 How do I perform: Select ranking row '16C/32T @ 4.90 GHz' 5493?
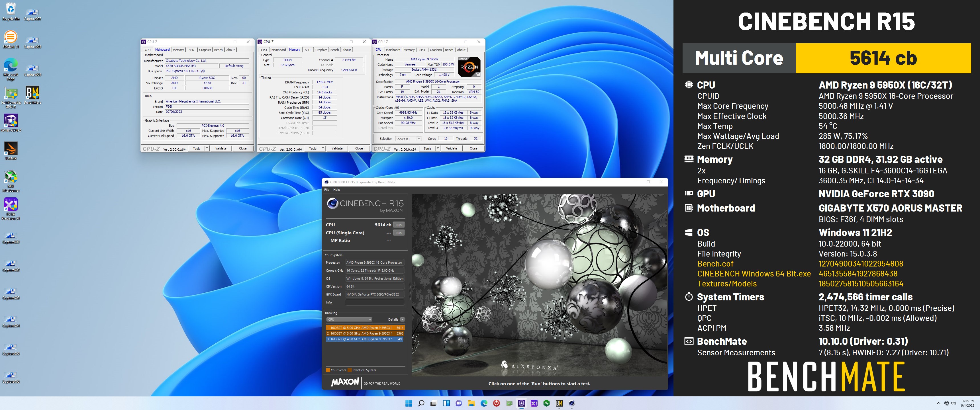point(365,339)
